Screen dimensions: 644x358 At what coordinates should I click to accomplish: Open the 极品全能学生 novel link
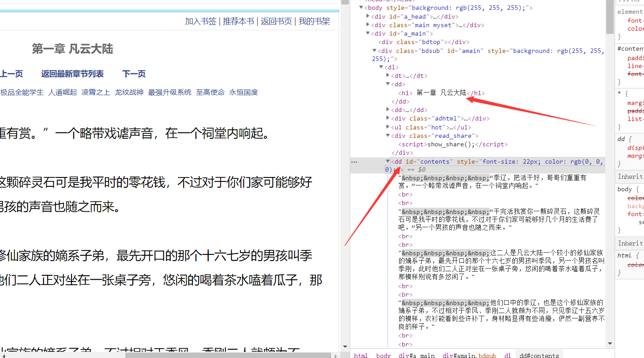(22, 93)
